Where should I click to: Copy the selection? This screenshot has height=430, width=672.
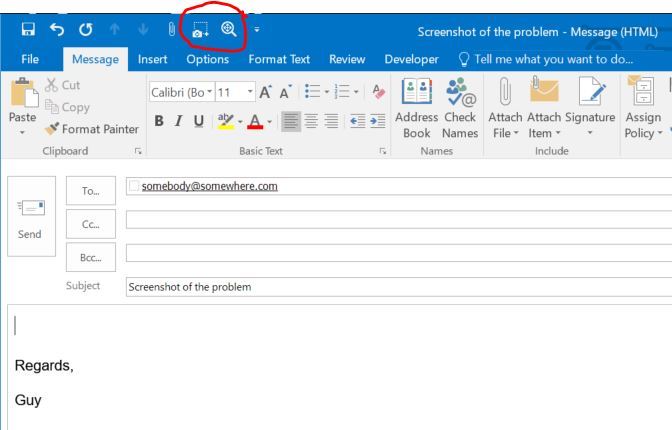(67, 107)
